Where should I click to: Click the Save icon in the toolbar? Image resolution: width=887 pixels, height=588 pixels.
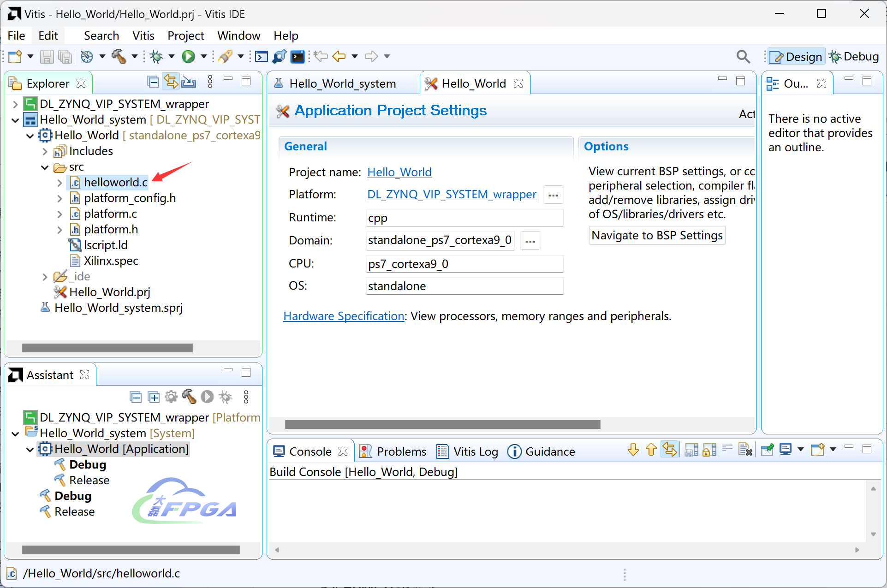click(x=47, y=56)
